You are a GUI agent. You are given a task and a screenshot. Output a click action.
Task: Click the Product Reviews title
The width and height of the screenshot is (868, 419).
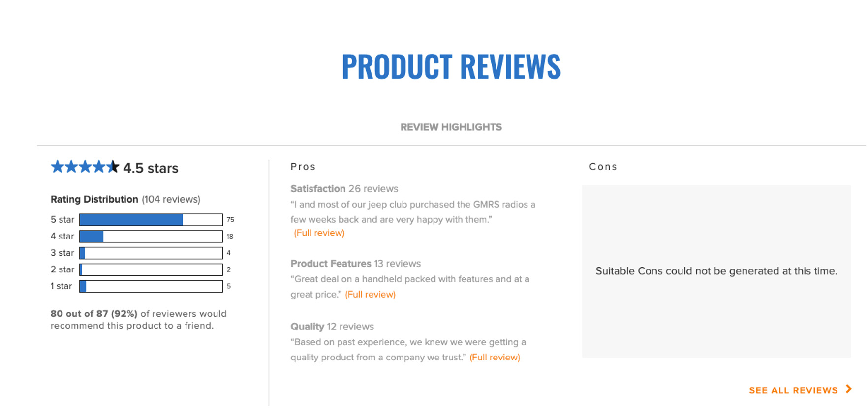451,66
